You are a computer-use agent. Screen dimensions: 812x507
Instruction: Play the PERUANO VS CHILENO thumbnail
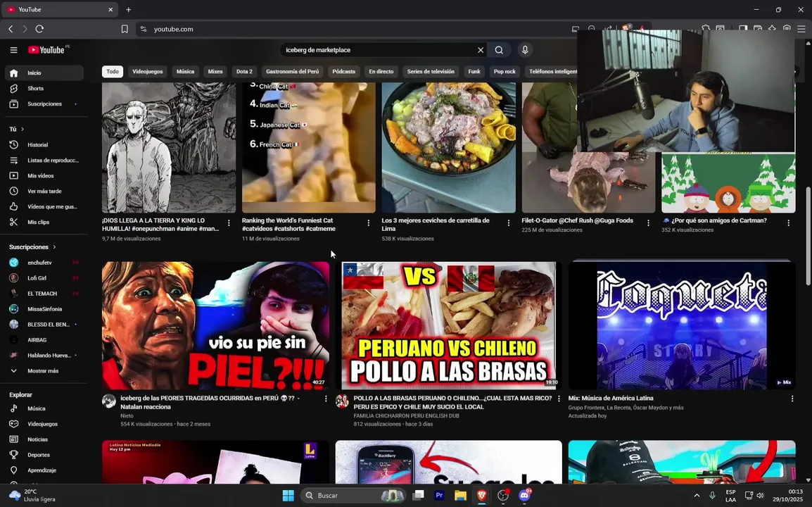click(x=448, y=325)
